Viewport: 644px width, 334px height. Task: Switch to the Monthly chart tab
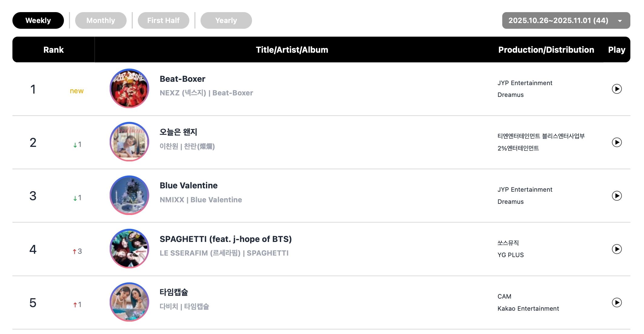click(101, 21)
